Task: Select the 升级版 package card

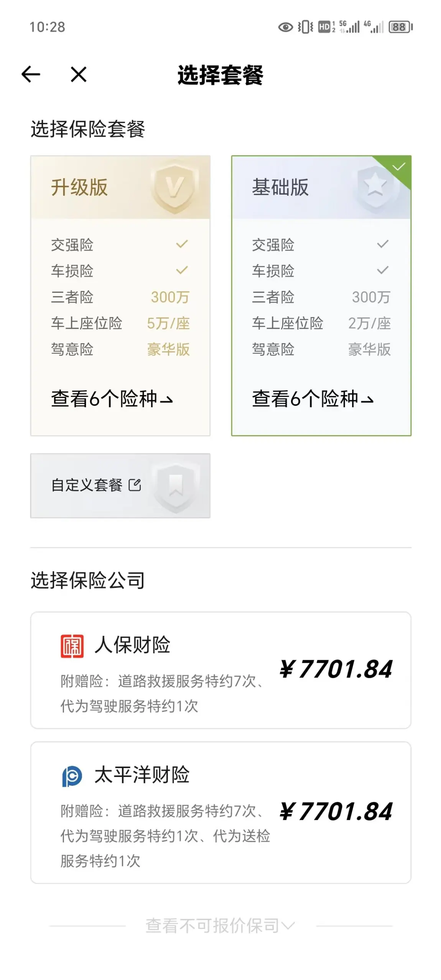Action: pos(120,296)
